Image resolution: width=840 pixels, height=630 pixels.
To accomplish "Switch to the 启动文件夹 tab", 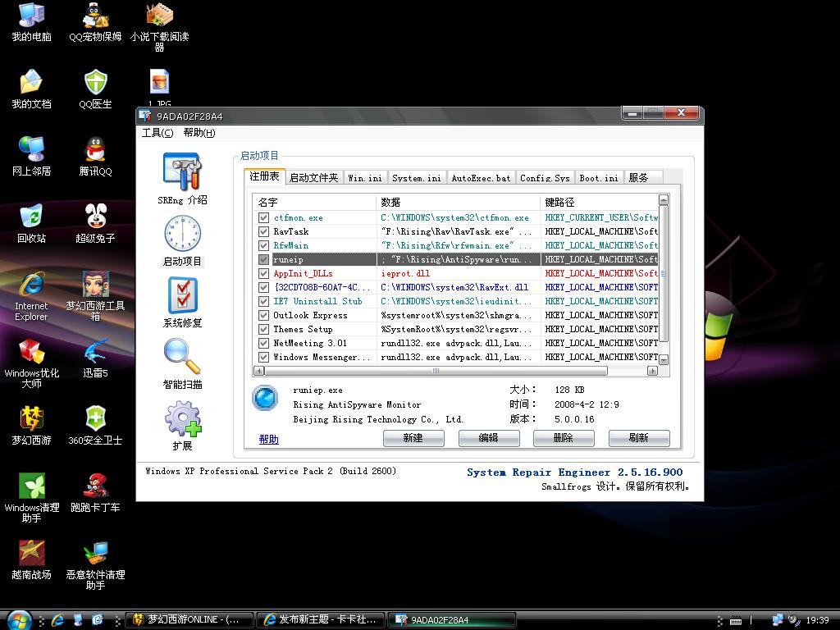I will 313,177.
